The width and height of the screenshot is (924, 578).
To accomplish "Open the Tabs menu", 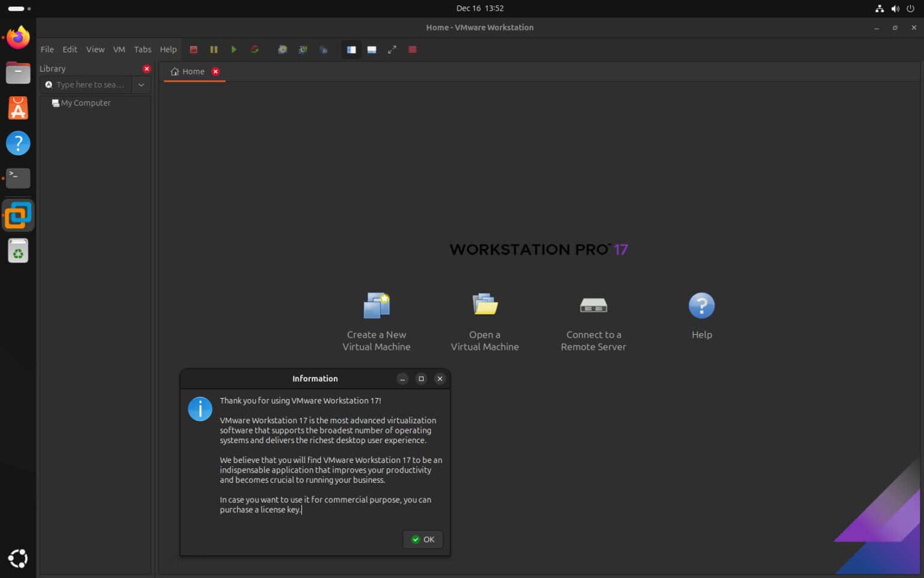I will tap(143, 49).
